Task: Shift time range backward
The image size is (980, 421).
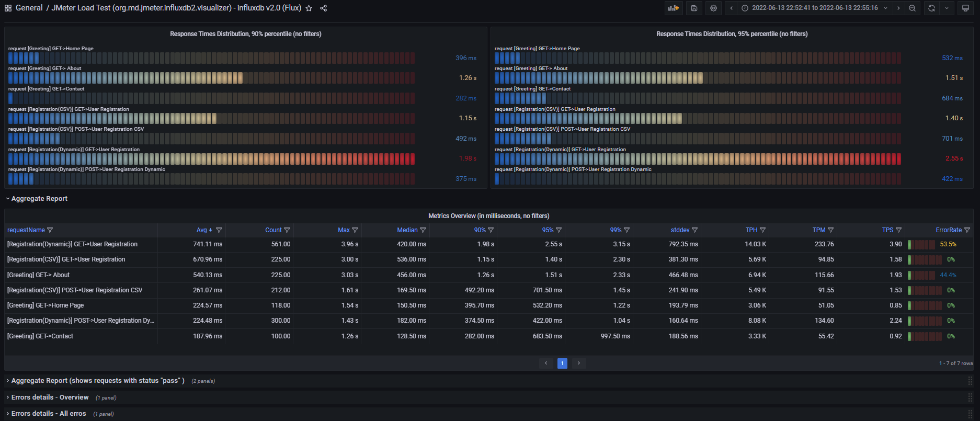Action: tap(731, 8)
